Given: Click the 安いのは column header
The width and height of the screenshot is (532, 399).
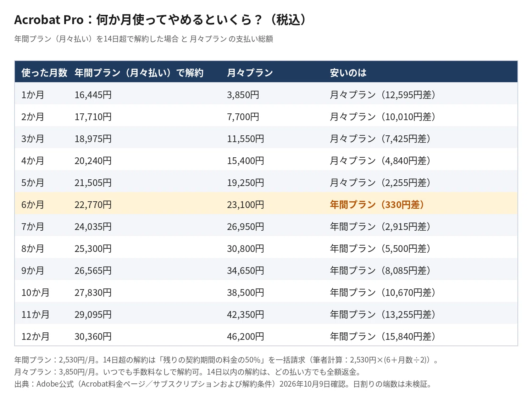Looking at the screenshot, I should [x=348, y=73].
